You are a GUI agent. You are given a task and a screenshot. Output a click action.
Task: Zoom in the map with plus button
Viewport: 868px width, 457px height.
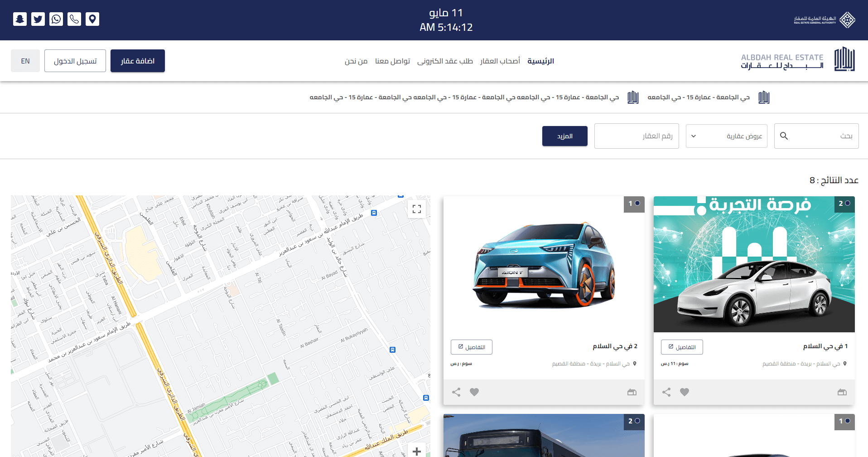(x=417, y=451)
